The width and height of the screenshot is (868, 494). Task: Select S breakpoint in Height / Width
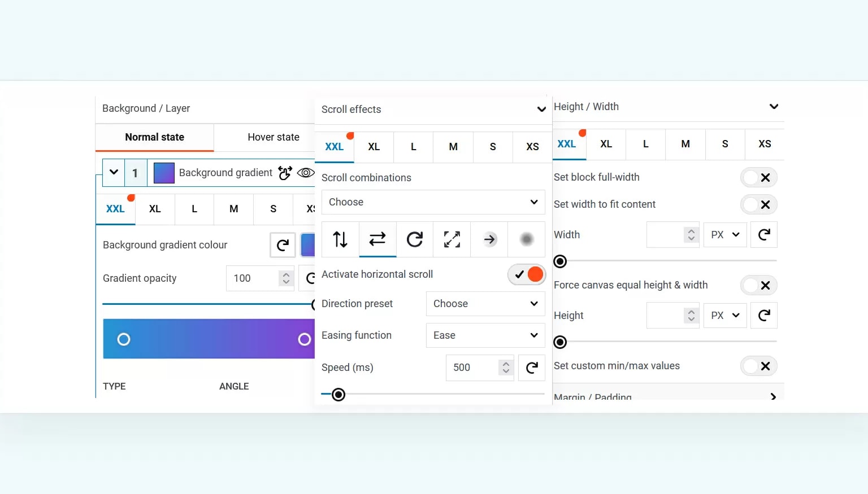[x=725, y=144]
